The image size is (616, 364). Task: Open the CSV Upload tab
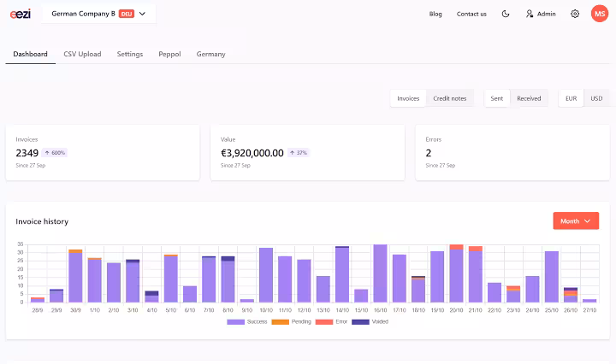pyautogui.click(x=82, y=54)
